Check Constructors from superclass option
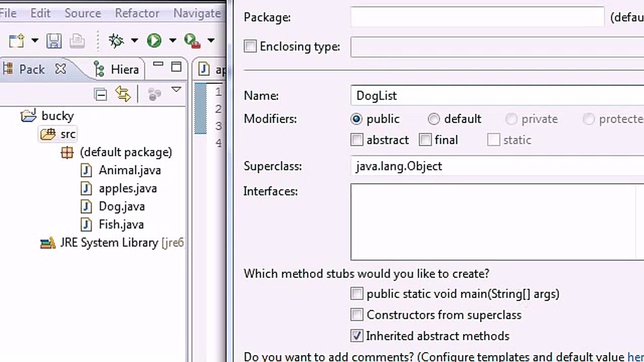The height and width of the screenshot is (362, 644). pos(357,315)
